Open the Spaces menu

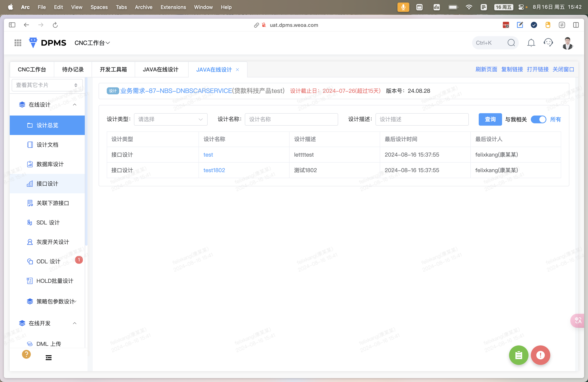coord(99,7)
